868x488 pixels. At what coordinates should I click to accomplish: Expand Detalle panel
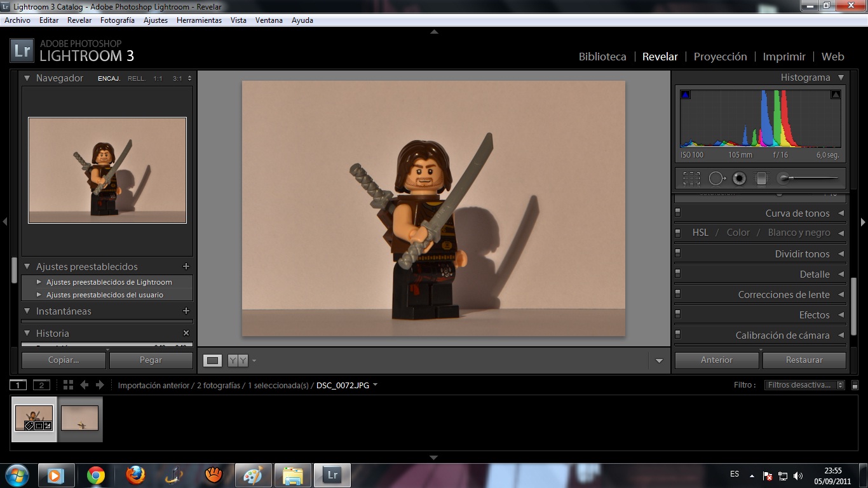coord(841,274)
